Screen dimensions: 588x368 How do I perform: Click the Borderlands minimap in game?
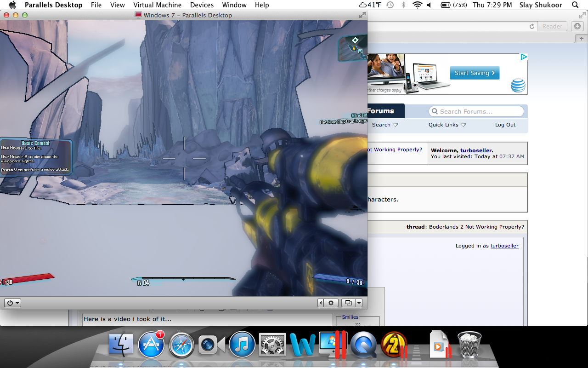[x=353, y=47]
